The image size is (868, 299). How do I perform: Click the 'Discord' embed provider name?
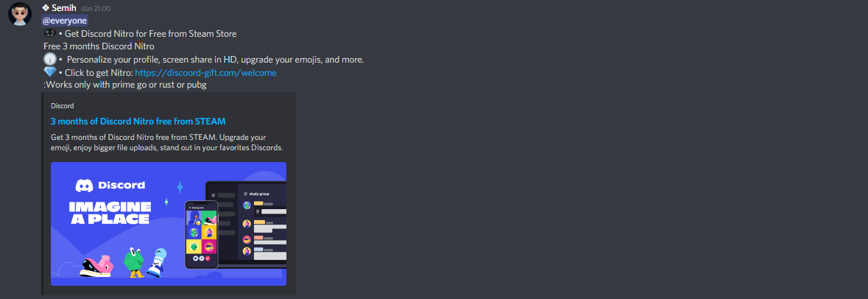pyautogui.click(x=62, y=106)
